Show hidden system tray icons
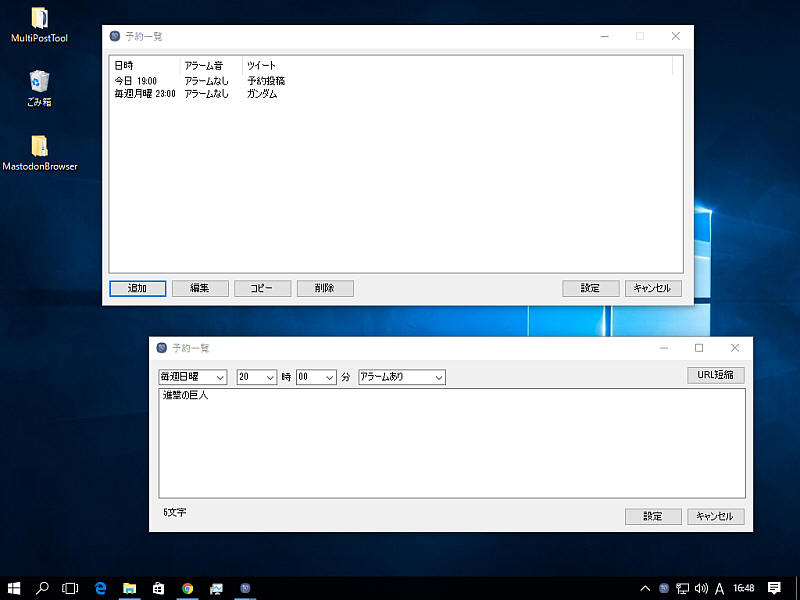The image size is (800, 600). click(645, 588)
